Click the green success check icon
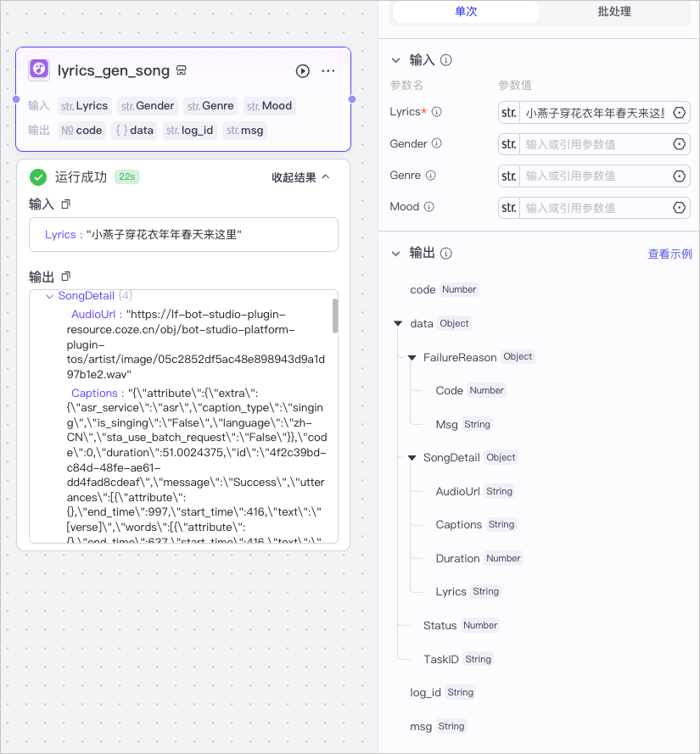This screenshot has width=700, height=754. point(38,177)
